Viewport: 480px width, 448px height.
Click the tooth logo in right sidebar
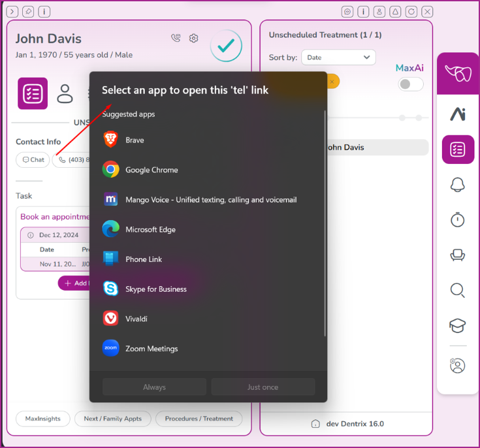tap(458, 74)
